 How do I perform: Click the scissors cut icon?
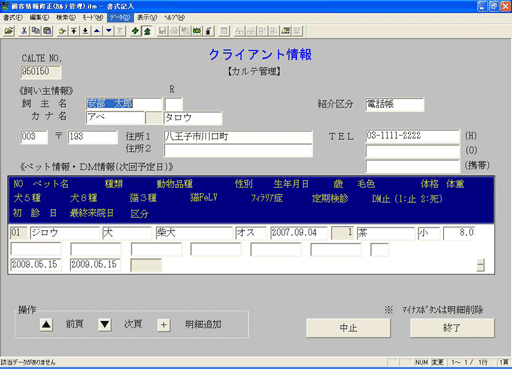[24, 31]
